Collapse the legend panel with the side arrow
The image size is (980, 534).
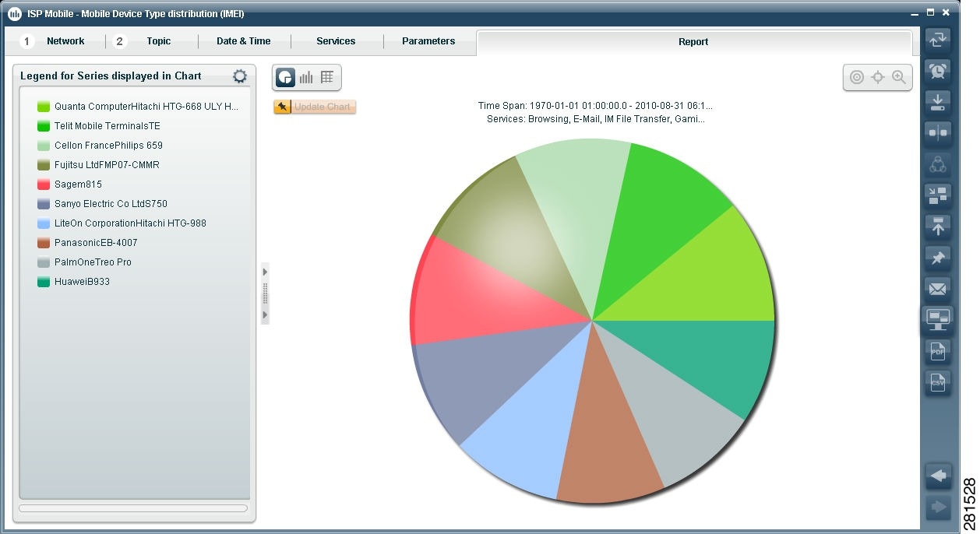(265, 272)
